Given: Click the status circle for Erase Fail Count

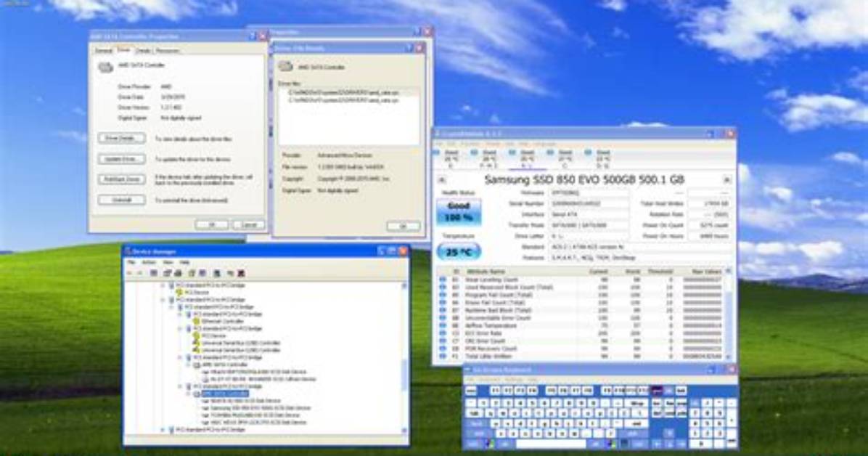Looking at the screenshot, I should click(442, 303).
